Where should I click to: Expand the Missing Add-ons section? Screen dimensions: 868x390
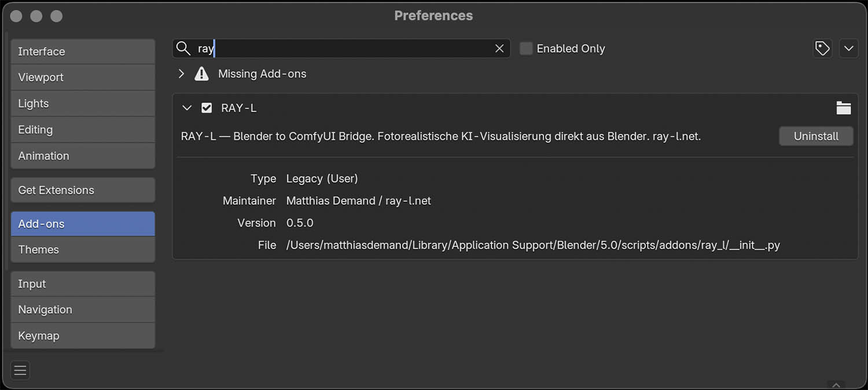point(181,74)
